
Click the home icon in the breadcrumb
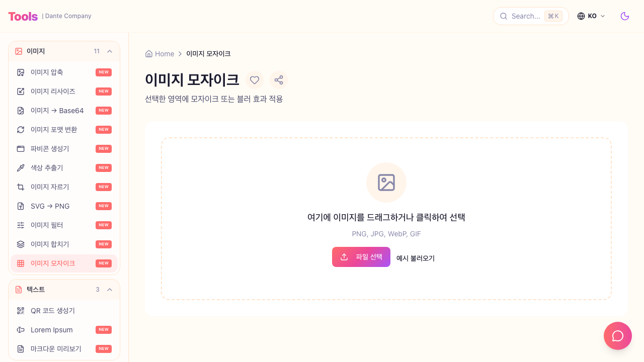point(149,54)
